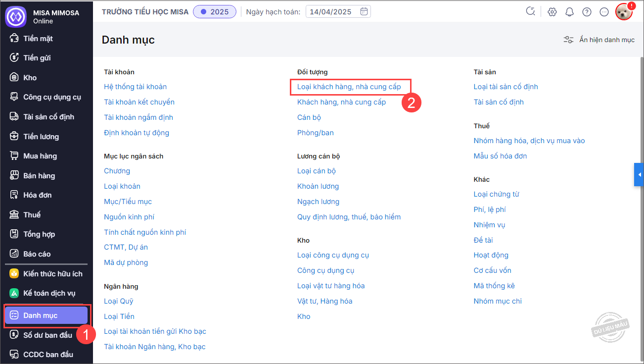Open the CTMT, Dự án link
The width and height of the screenshot is (644, 364).
tap(126, 247)
